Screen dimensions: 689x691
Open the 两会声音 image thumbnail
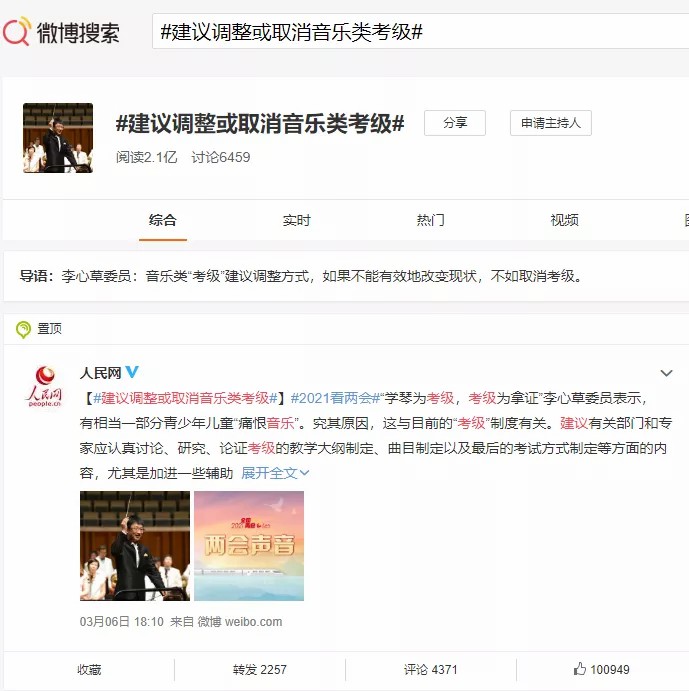tap(249, 546)
